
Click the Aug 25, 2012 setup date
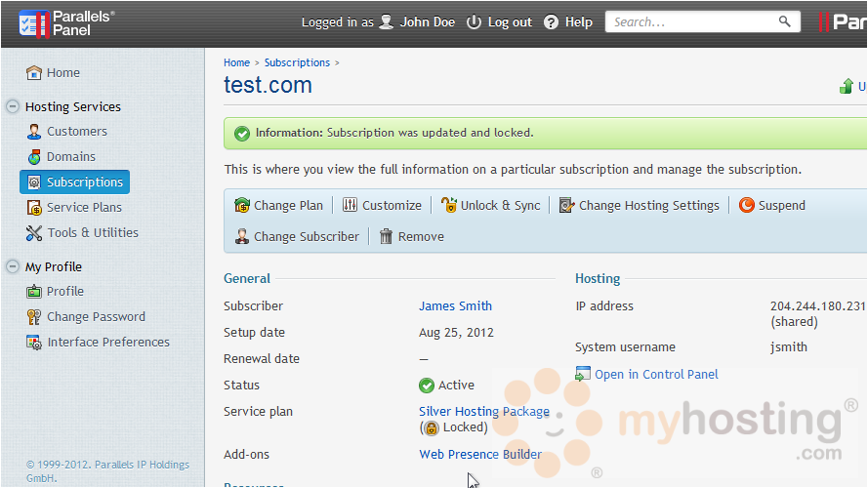[456, 333]
